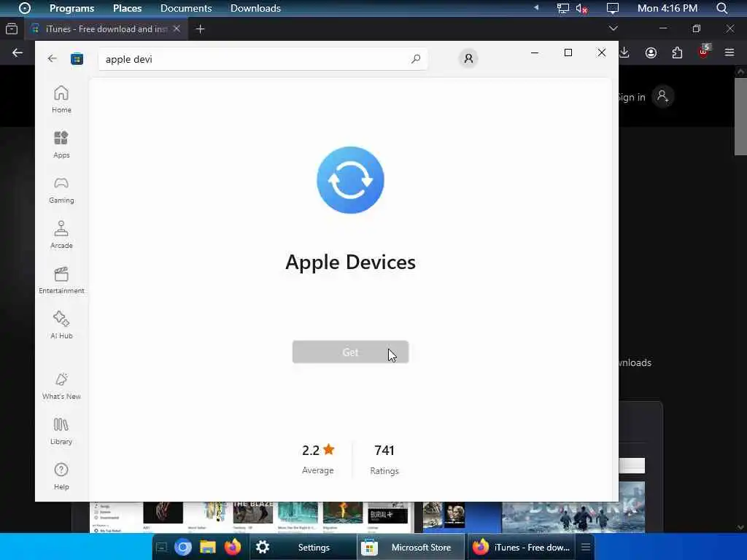The image size is (747, 560).
Task: Go back in Microsoft Store
Action: pyautogui.click(x=52, y=58)
